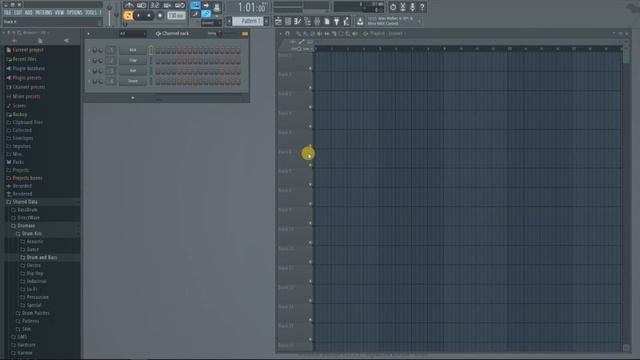Mute the Kick channel via green LED
This screenshot has width=640, height=360.
[89, 50]
